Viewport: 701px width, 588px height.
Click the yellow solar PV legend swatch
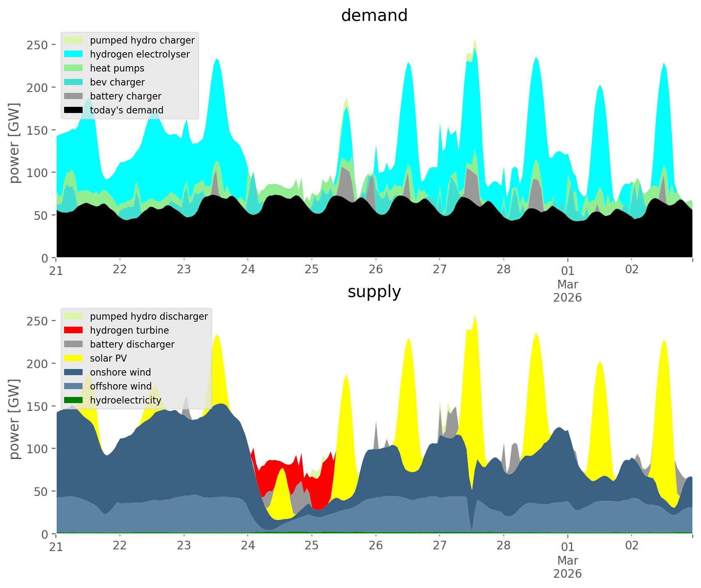coord(74,358)
